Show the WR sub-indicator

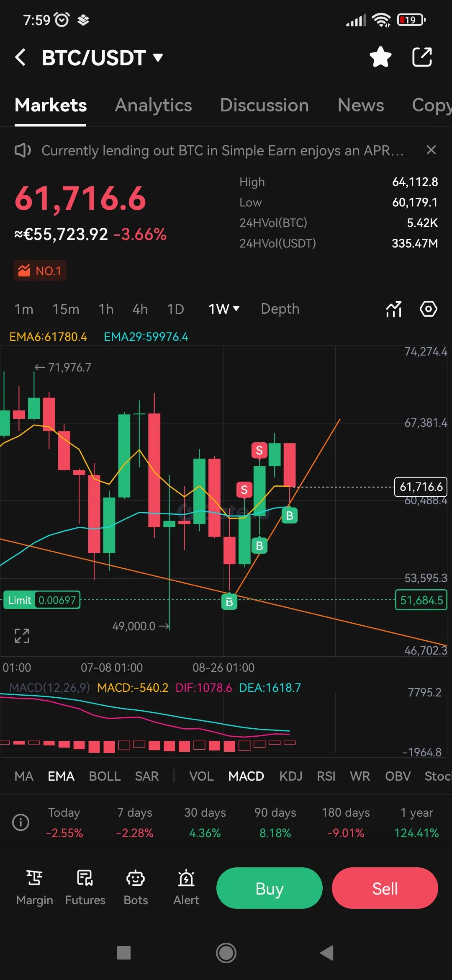tap(360, 776)
